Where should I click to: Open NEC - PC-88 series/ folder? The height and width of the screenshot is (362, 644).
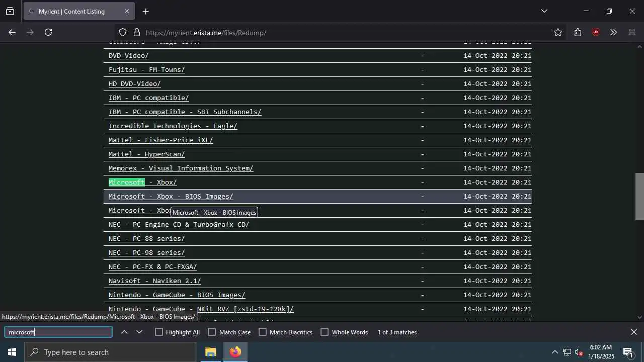[x=146, y=238]
